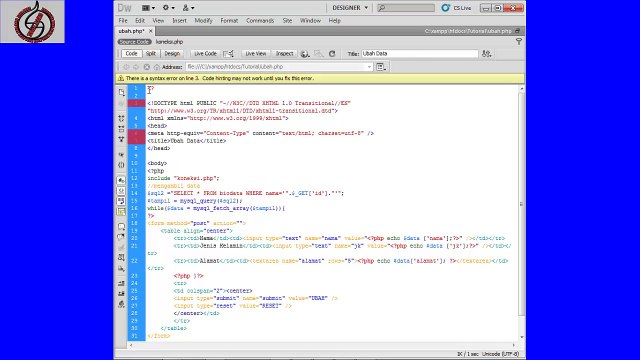Click the Expand All icon
This screenshot has height=360, width=640.
(x=121, y=140)
